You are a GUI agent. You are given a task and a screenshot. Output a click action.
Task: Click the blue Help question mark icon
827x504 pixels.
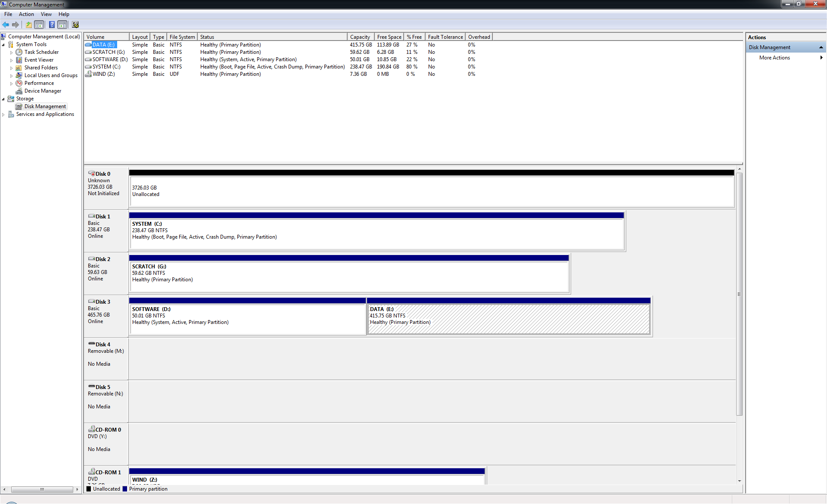tap(52, 25)
